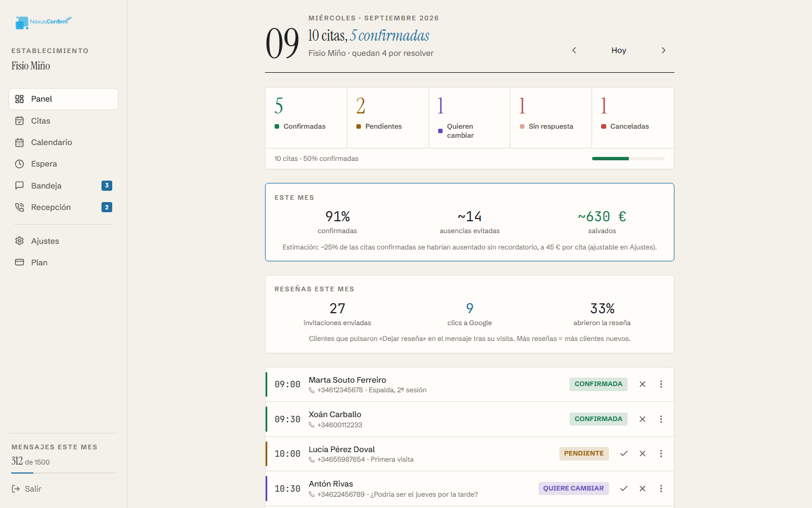Click the Salir logout button

tap(27, 489)
